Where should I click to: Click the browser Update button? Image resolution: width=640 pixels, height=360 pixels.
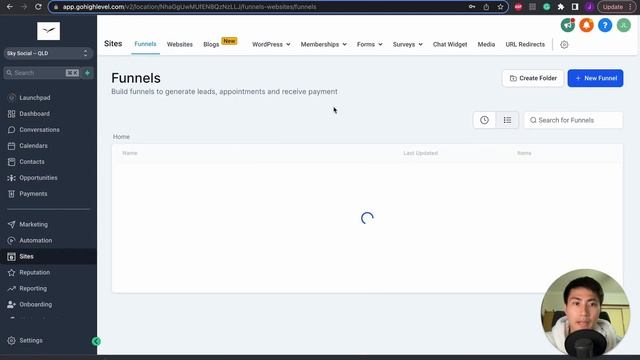click(616, 7)
